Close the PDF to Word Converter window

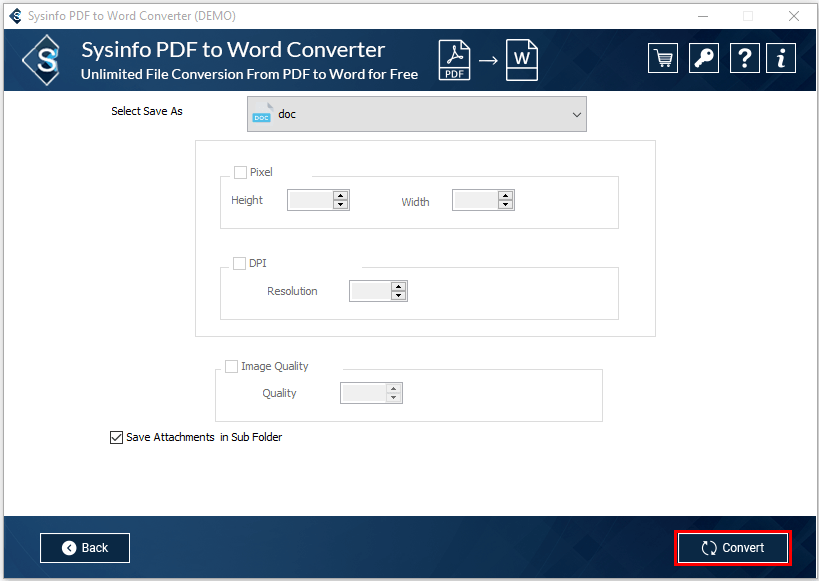point(792,16)
